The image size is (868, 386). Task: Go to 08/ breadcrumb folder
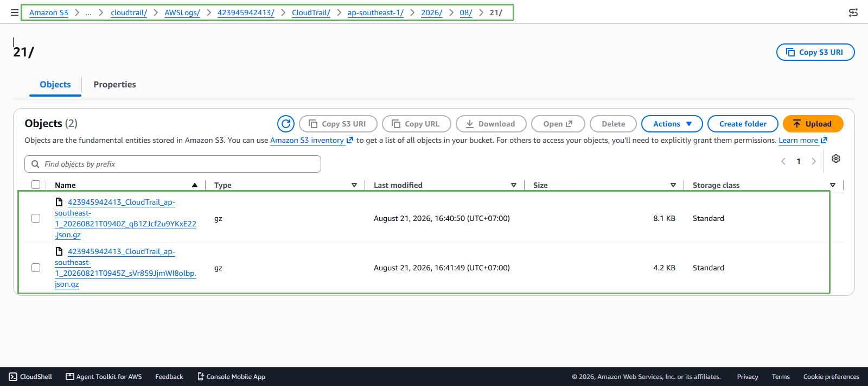pyautogui.click(x=466, y=12)
